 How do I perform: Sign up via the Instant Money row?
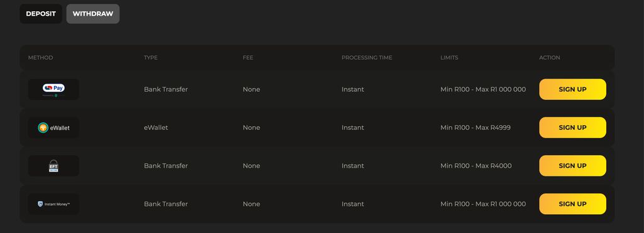(572, 204)
